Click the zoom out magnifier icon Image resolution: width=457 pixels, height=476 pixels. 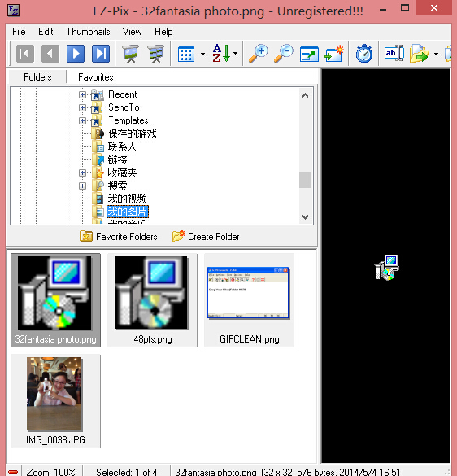[284, 54]
